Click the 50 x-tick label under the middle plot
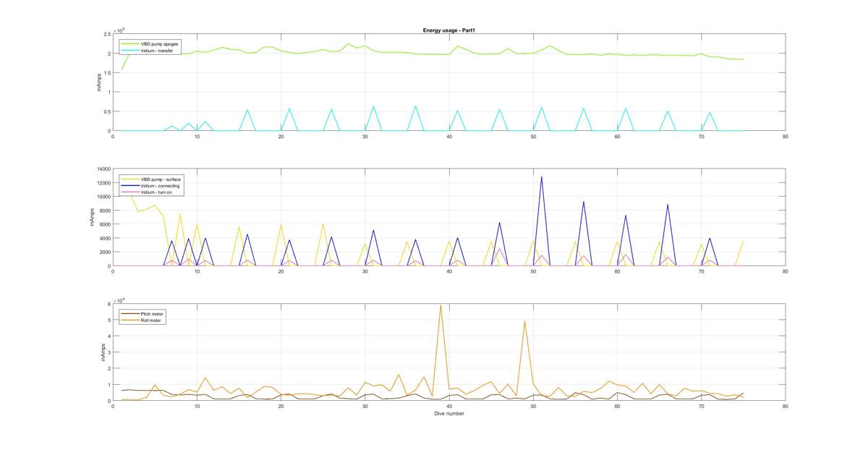This screenshot has height=450, width=868. (533, 272)
